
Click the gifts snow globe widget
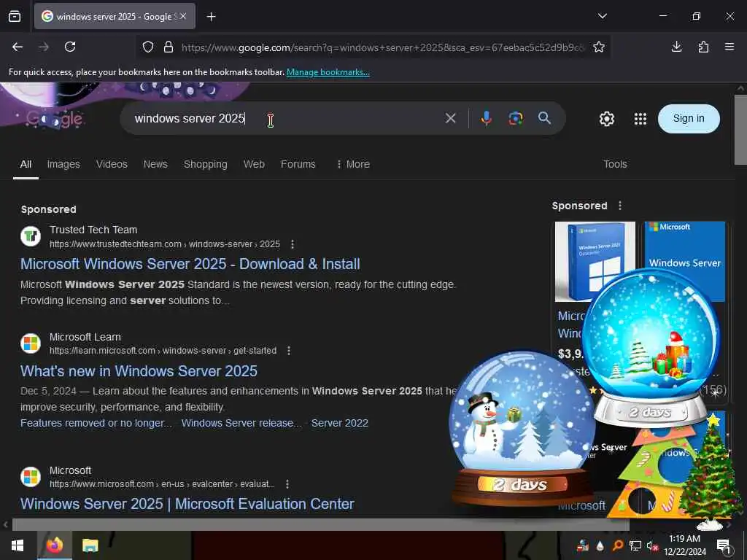pyautogui.click(x=651, y=348)
